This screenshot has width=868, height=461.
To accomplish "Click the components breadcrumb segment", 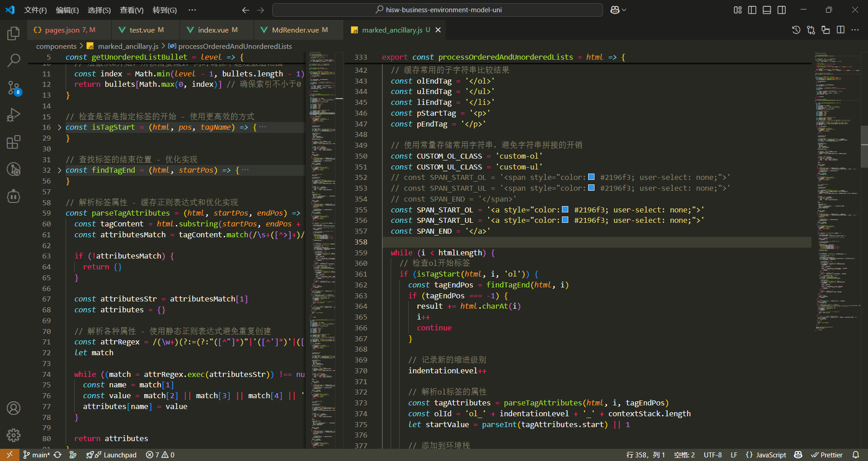I will click(x=56, y=46).
